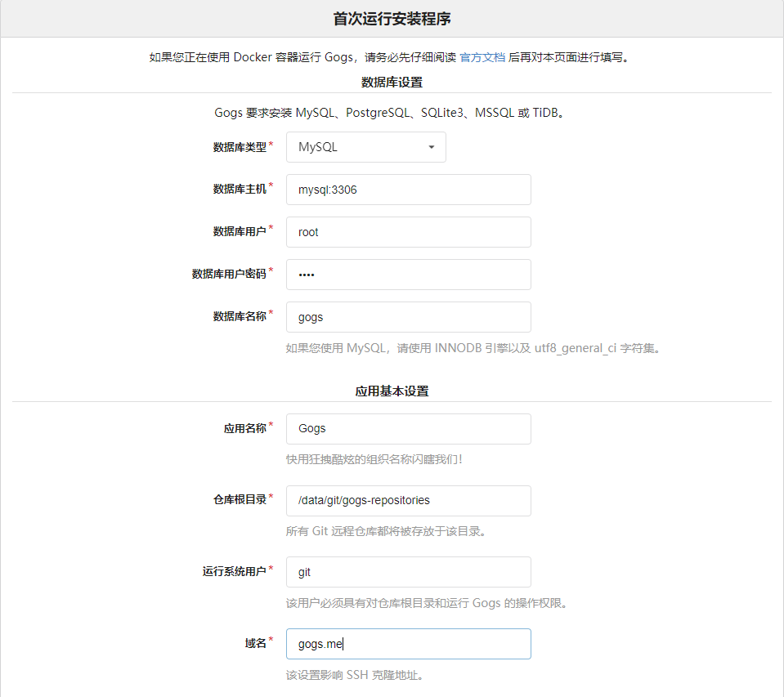
Task: Click the 仓库根目录 label
Action: coord(240,499)
